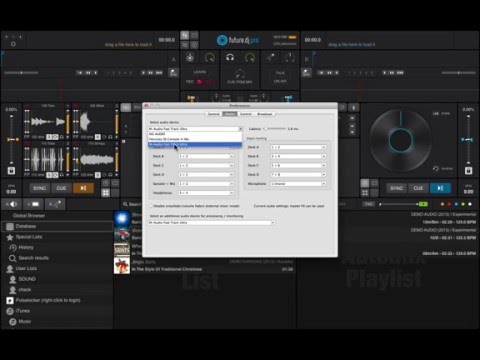
Task: Toggle orange play/pause on left deck
Action: click(83, 188)
